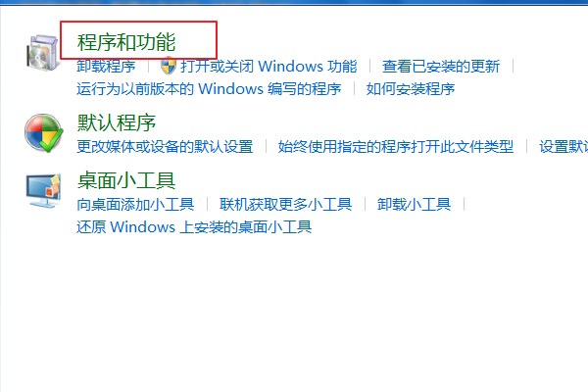This screenshot has width=588, height=392.
Task: Open 查看已安装的更新 link
Action: (x=441, y=67)
